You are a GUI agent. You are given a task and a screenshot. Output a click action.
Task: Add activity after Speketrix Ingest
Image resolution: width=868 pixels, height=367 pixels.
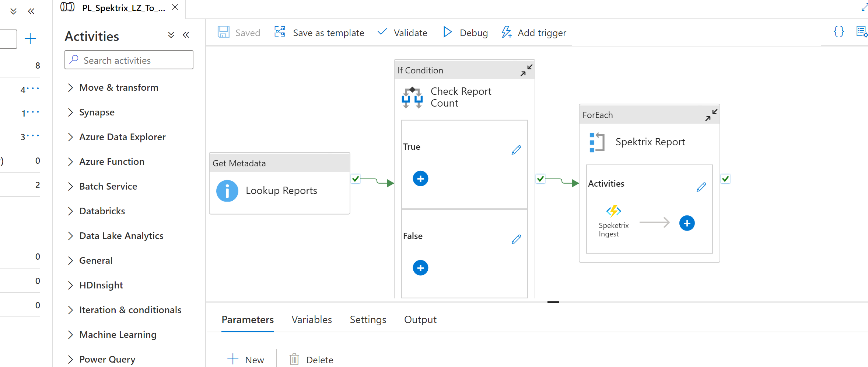pos(687,224)
